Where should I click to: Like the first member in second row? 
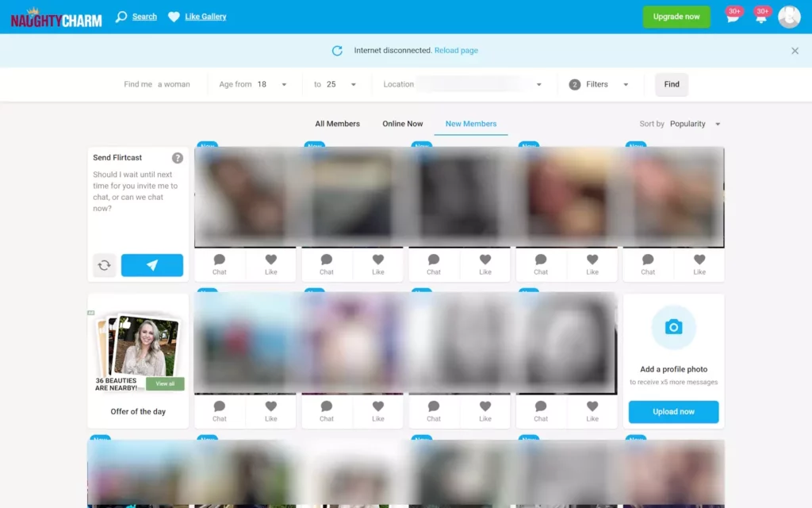[x=271, y=411]
